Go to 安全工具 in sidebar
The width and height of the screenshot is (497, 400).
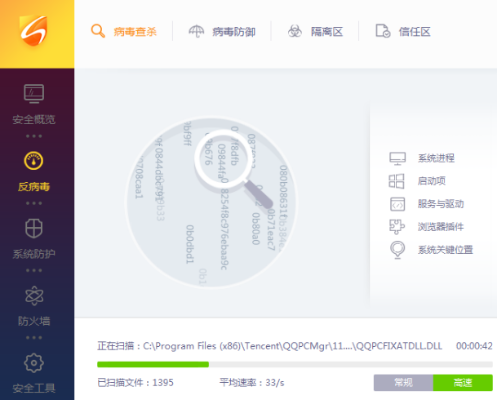[x=34, y=388]
